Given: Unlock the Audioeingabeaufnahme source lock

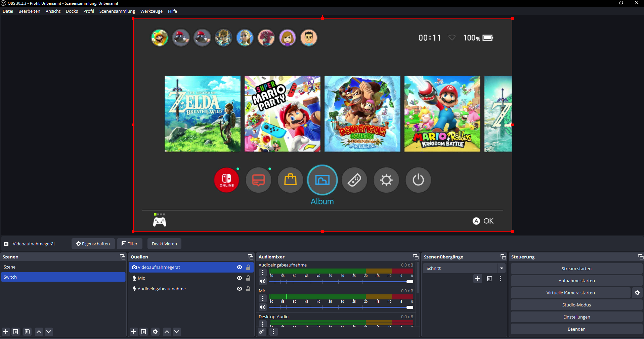Looking at the screenshot, I should click(248, 289).
